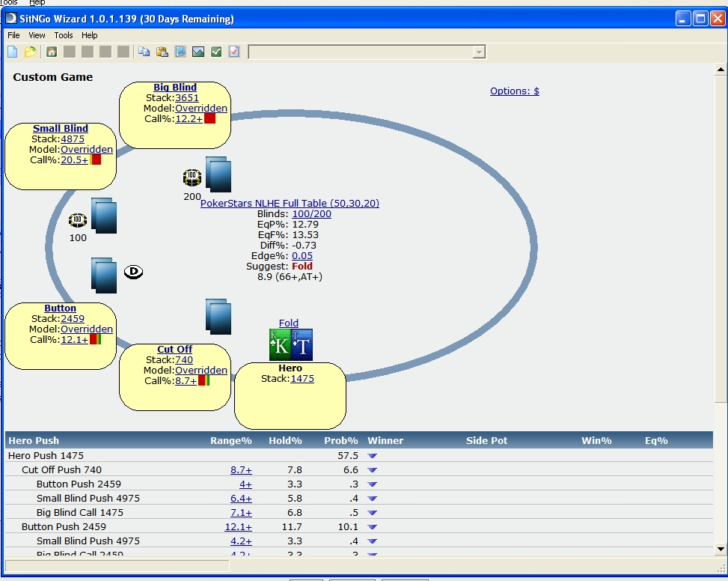The image size is (728, 581).
Task: Click the suggested range 8.9 (66+,AT+) text
Action: (290, 277)
